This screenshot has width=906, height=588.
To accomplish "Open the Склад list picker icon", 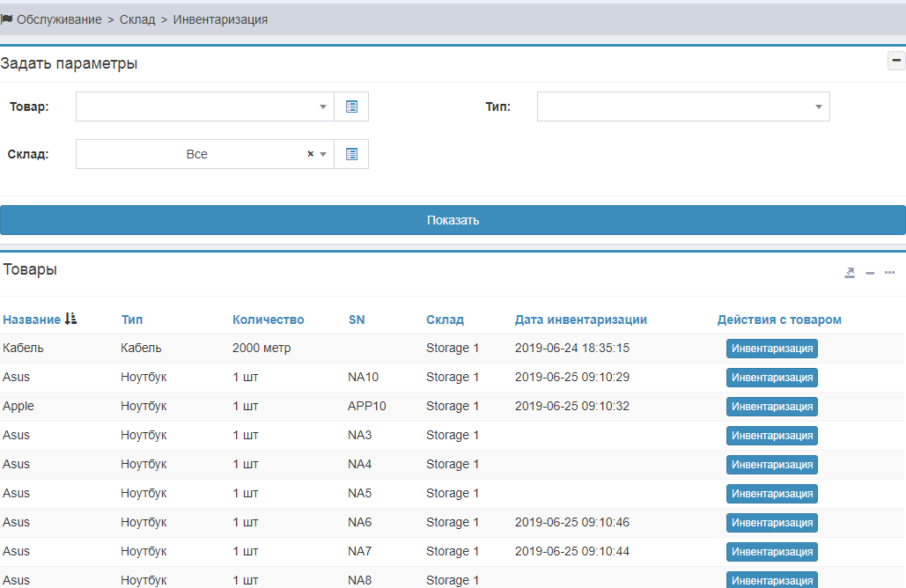I will click(351, 154).
